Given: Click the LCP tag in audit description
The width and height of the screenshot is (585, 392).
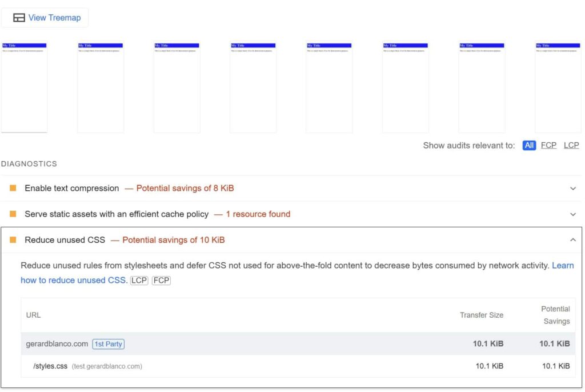Looking at the screenshot, I should point(139,281).
